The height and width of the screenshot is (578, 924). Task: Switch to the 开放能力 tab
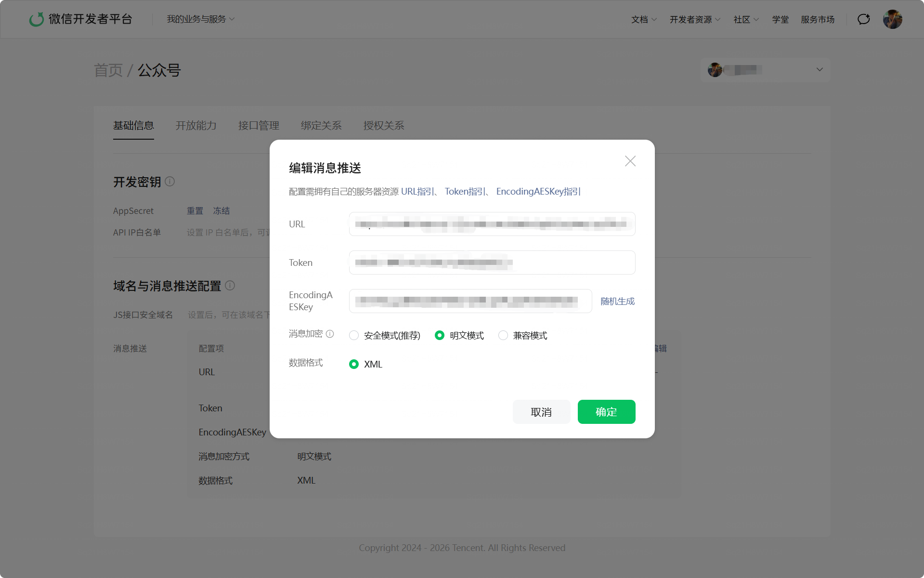click(x=196, y=126)
